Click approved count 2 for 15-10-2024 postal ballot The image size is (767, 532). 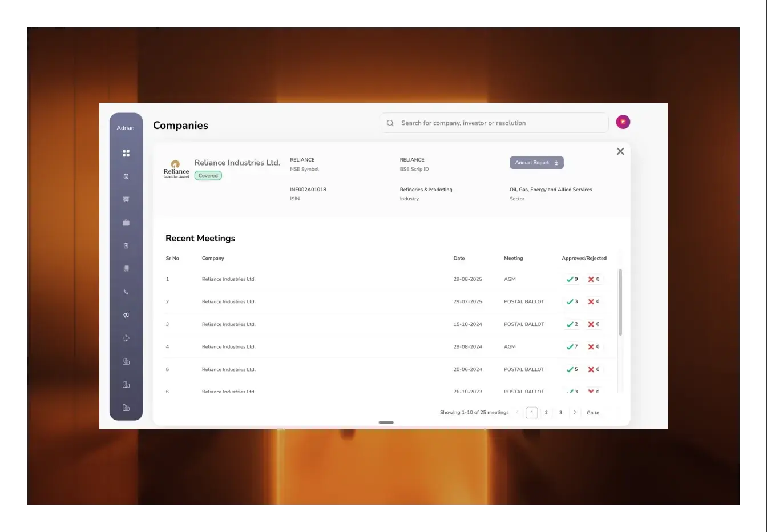pos(572,324)
